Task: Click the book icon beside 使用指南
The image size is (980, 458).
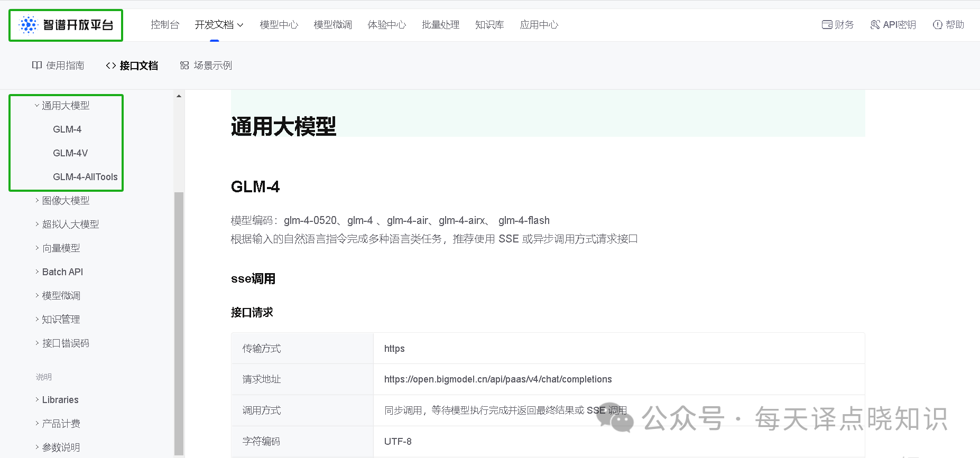Action: [37, 66]
